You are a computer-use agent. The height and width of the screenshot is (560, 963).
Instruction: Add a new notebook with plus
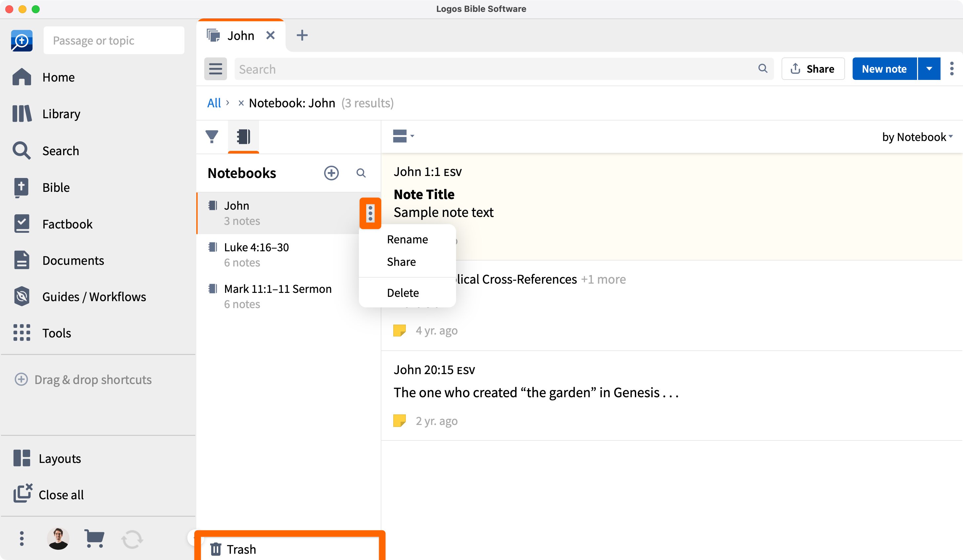point(331,173)
